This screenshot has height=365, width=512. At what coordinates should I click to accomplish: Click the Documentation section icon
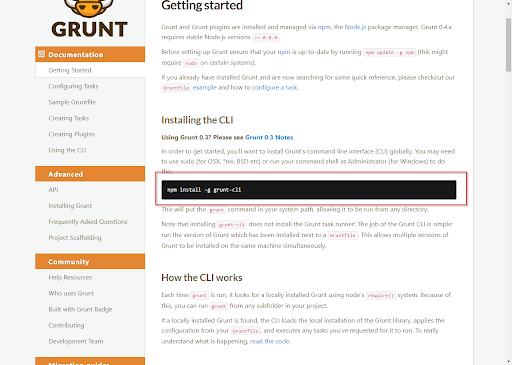pos(41,54)
